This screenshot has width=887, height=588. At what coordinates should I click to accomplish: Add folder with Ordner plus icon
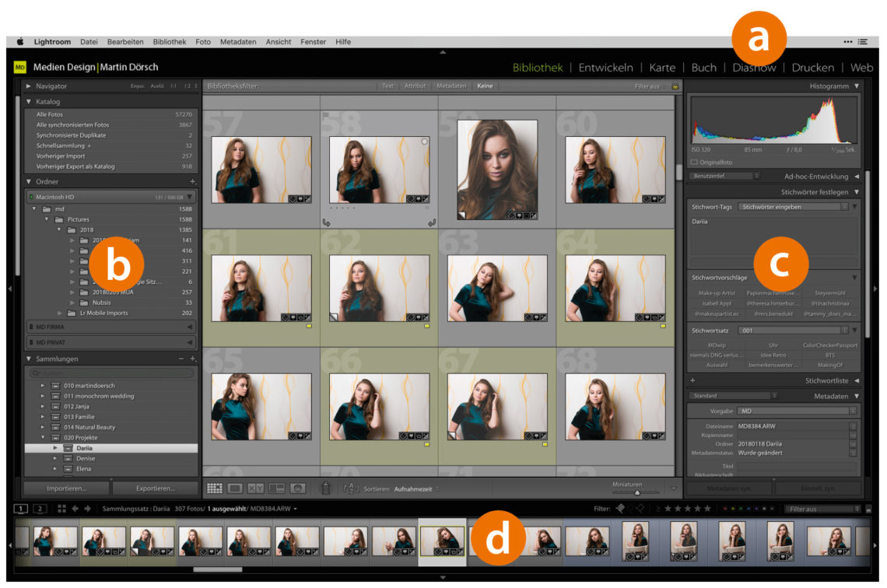click(192, 181)
